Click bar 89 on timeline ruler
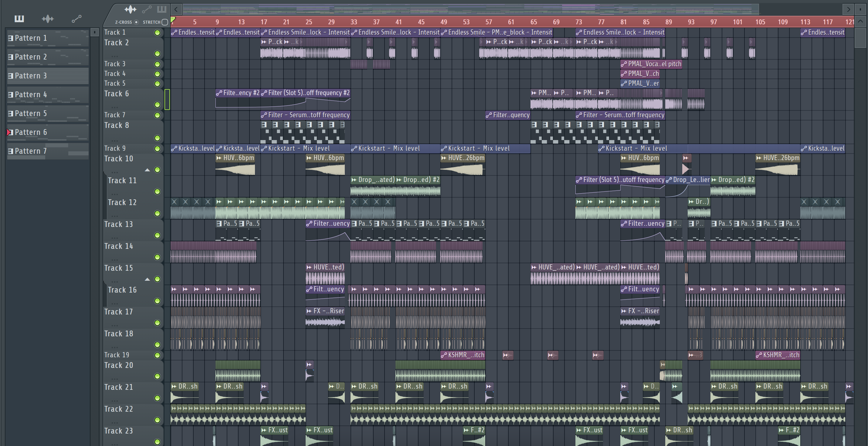868x446 pixels. pyautogui.click(x=669, y=22)
